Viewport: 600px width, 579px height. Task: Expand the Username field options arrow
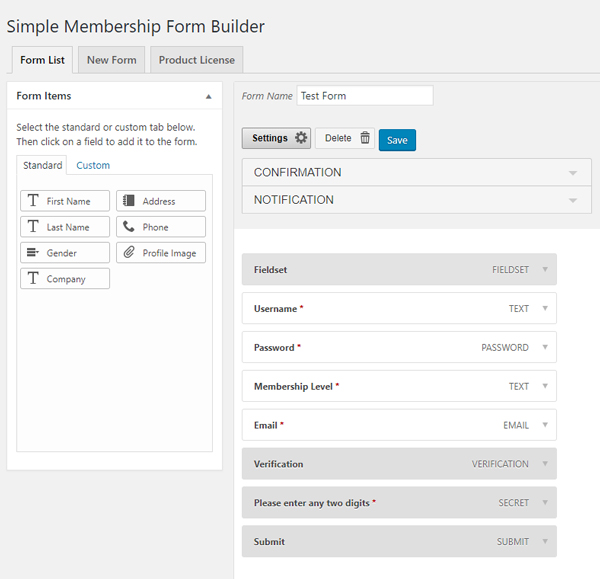[x=545, y=309]
